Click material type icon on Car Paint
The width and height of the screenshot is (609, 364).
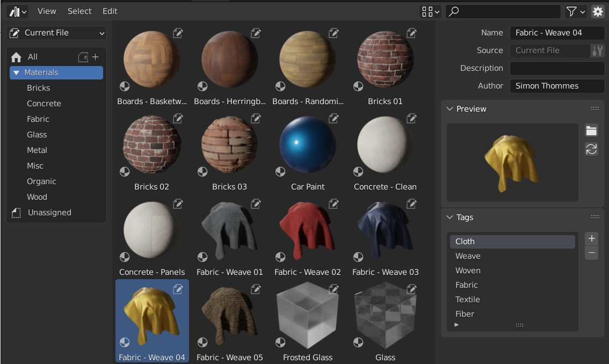pos(280,171)
